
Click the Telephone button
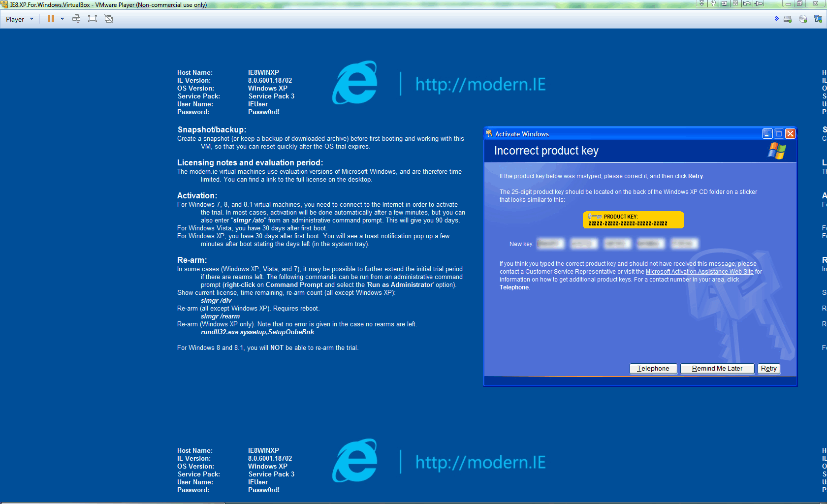(x=653, y=368)
